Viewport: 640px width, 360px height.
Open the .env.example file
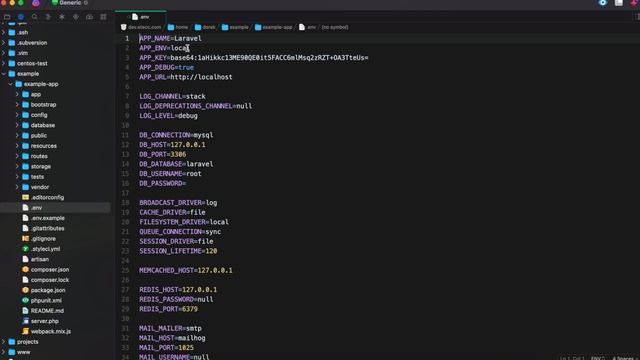point(47,218)
